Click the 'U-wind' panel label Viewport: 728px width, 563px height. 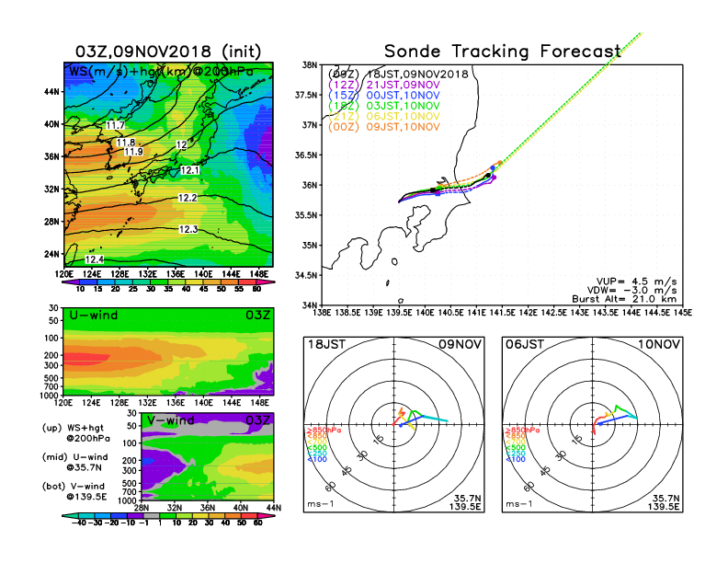[94, 316]
